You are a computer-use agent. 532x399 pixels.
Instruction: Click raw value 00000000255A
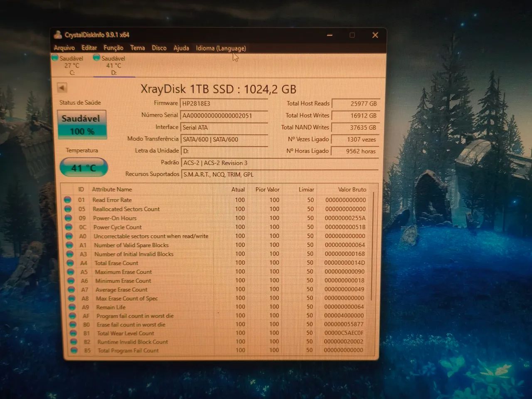(x=345, y=218)
